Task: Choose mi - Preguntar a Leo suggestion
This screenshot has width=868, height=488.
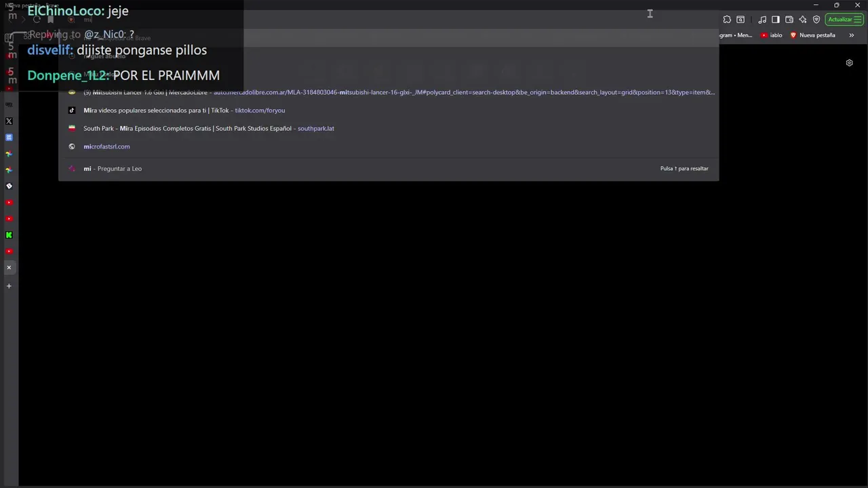Action: pos(389,169)
